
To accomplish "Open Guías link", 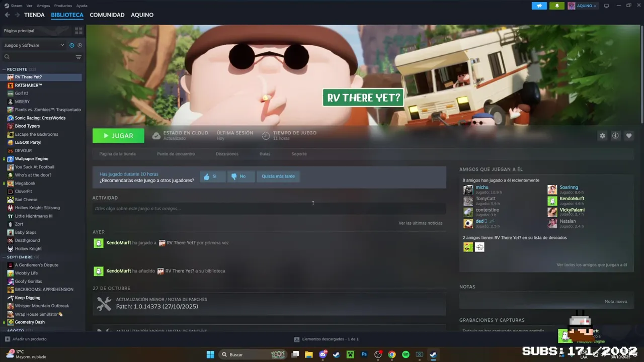I will coord(265,154).
